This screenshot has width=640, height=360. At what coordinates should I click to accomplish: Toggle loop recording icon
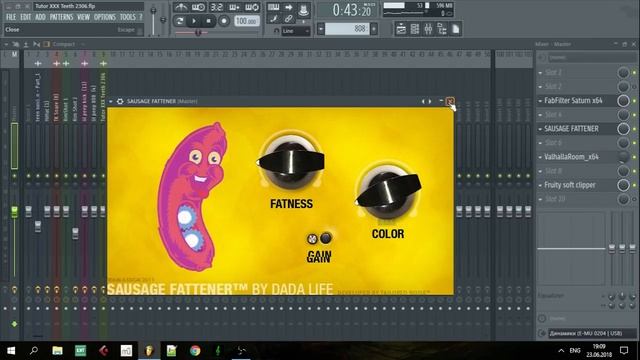point(251,7)
